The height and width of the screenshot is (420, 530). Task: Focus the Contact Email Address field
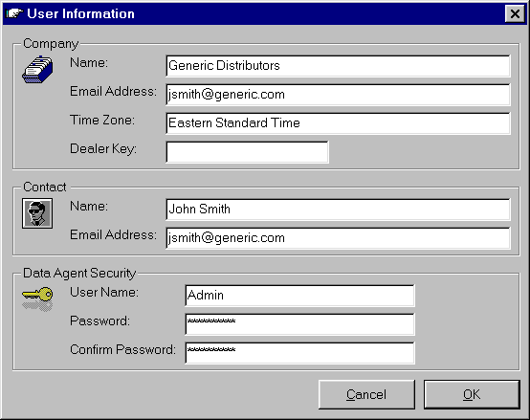coord(338,238)
